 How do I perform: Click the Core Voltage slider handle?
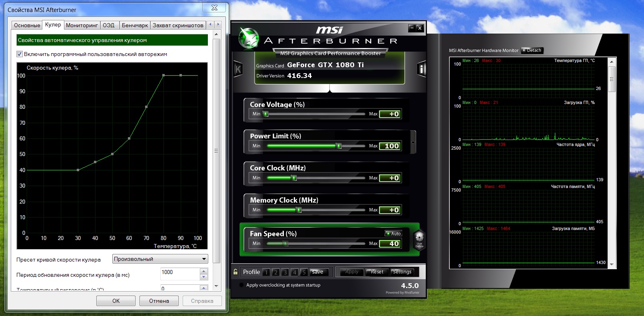click(265, 114)
